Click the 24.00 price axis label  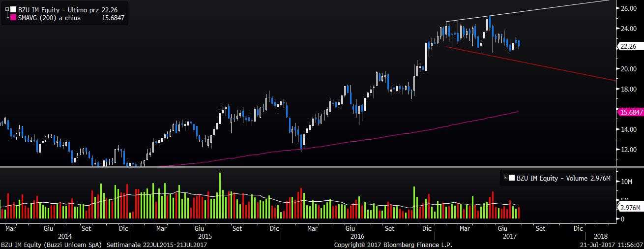point(629,29)
